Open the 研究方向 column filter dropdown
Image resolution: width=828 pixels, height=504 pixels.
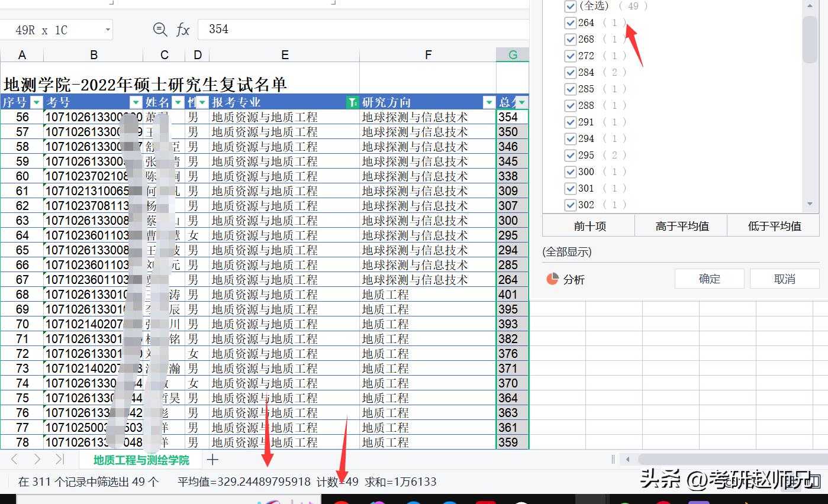coord(489,102)
